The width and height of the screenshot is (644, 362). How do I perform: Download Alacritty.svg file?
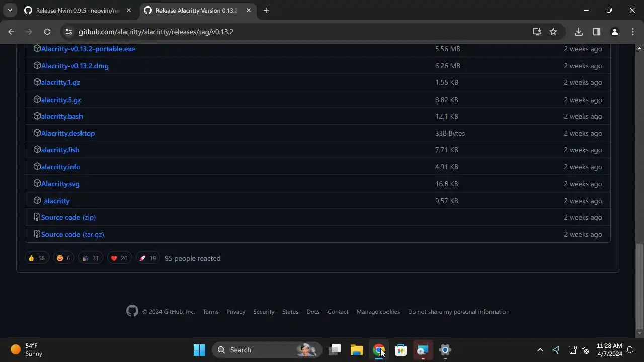coord(60,184)
